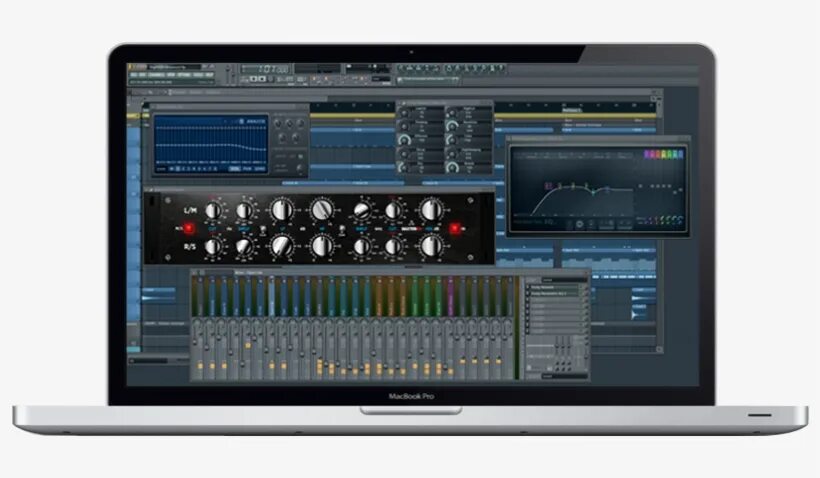
Task: Click the purple band bar in the Parametric EQ
Action: pos(647,154)
